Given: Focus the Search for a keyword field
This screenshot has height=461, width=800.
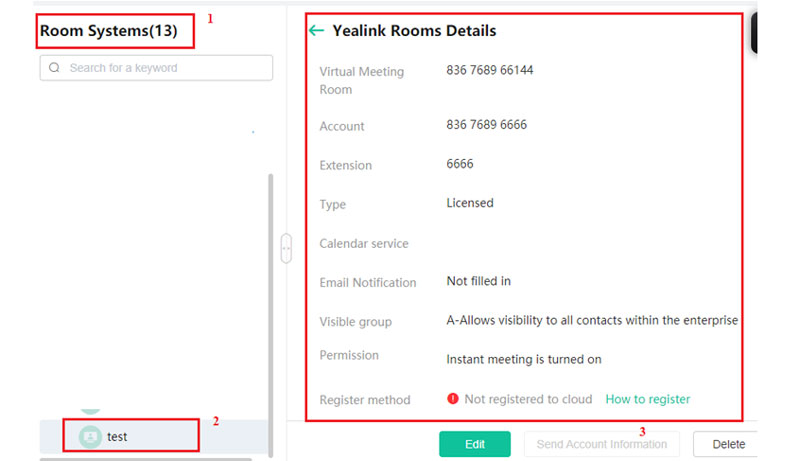Looking at the screenshot, I should 165,68.
